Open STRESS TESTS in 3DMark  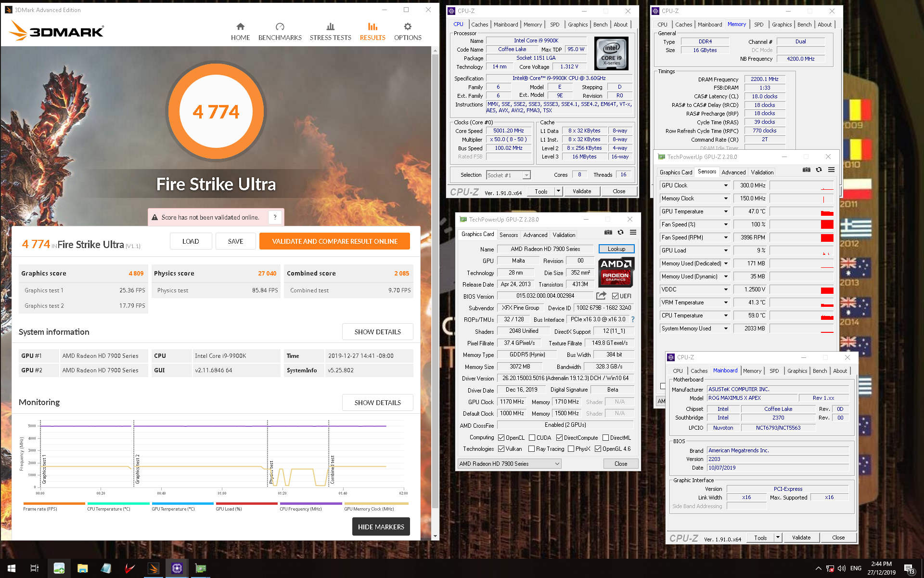(330, 32)
